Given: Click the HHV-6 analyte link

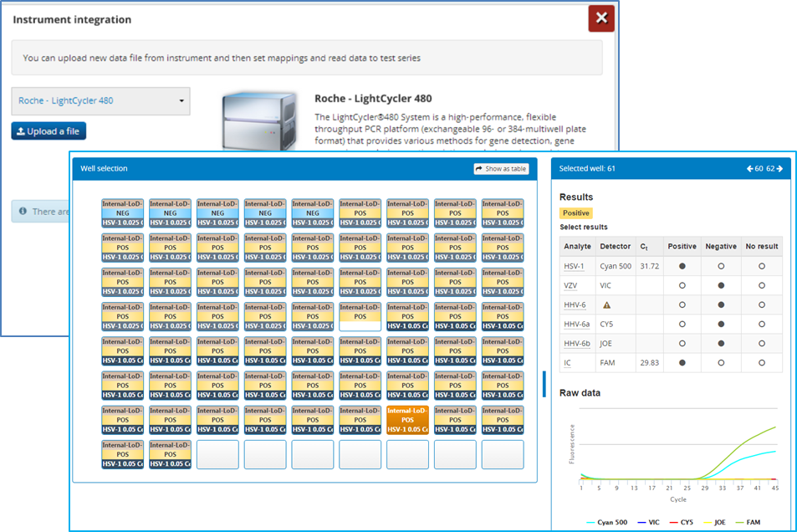Looking at the screenshot, I should click(x=575, y=304).
